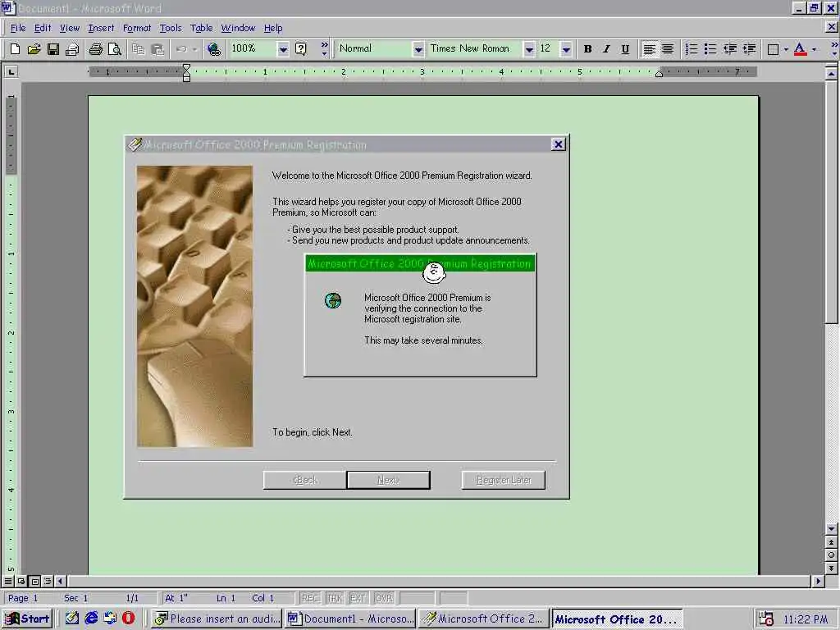Switch to 'Please insert an audi...' taskbar window

coord(217,619)
